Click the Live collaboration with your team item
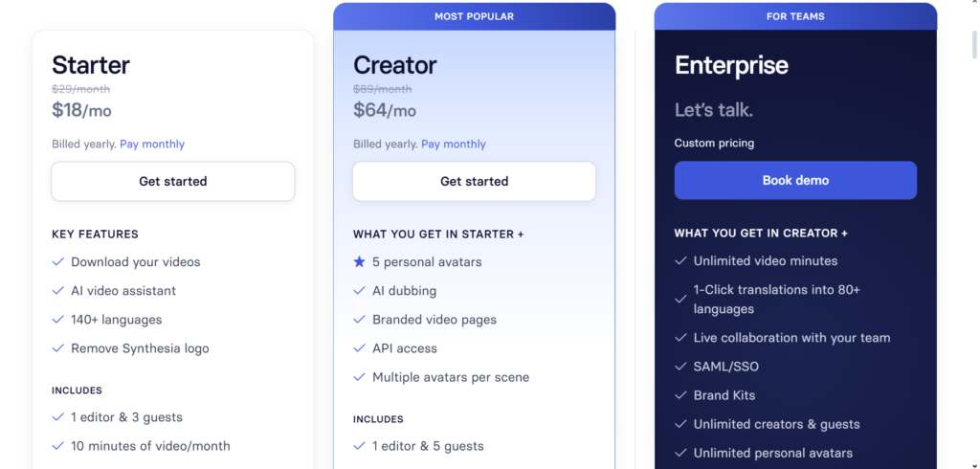The height and width of the screenshot is (469, 980). click(791, 338)
